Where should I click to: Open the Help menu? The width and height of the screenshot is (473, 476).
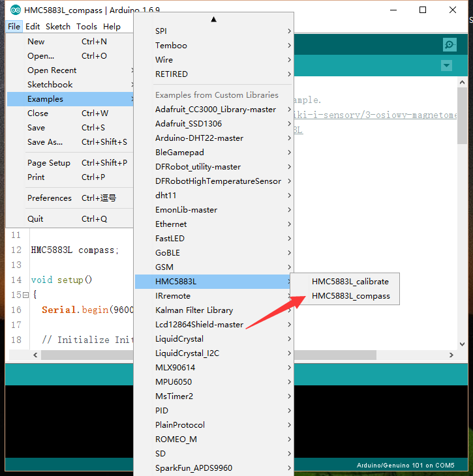tap(112, 27)
